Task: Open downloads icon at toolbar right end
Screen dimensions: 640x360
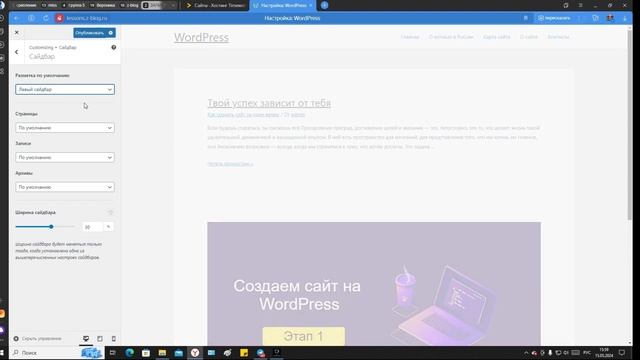Action: click(624, 18)
